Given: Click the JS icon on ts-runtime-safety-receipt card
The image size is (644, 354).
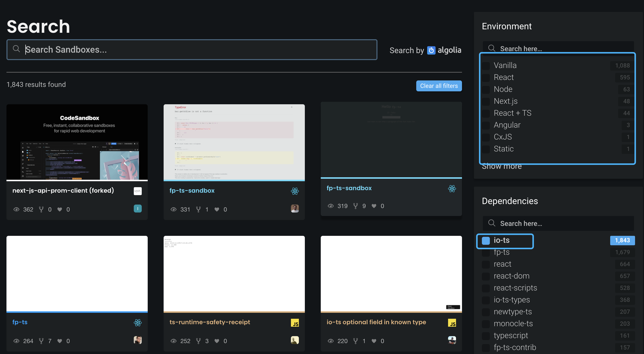Looking at the screenshot, I should point(295,323).
